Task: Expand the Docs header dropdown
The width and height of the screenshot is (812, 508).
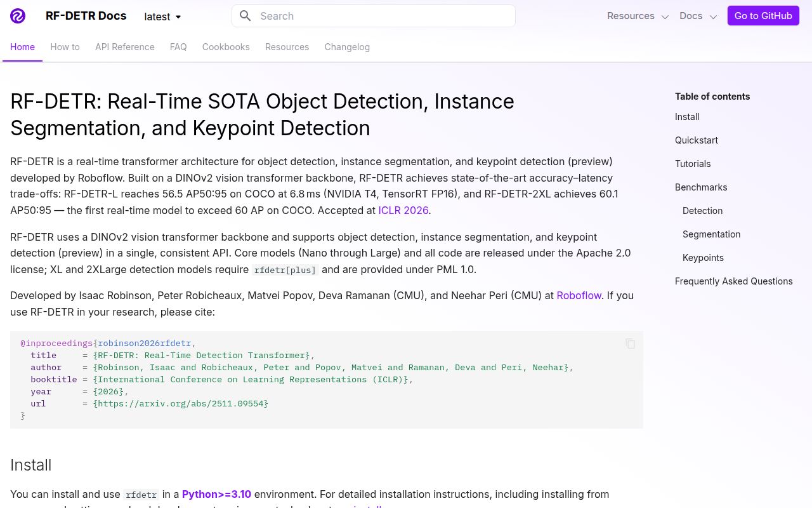Action: (698, 16)
